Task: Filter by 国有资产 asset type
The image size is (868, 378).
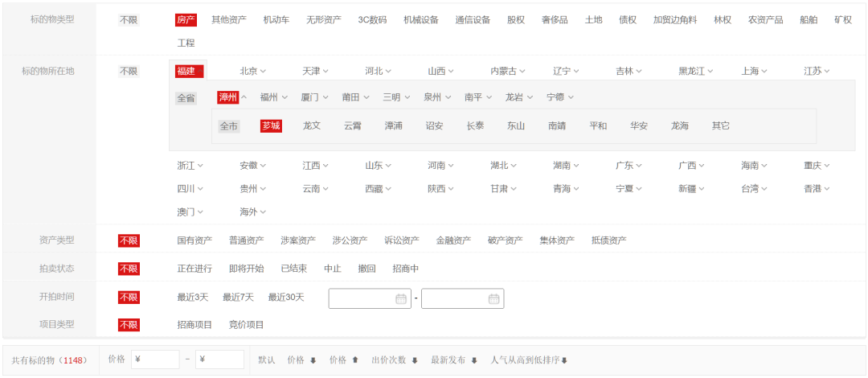Action: [194, 240]
